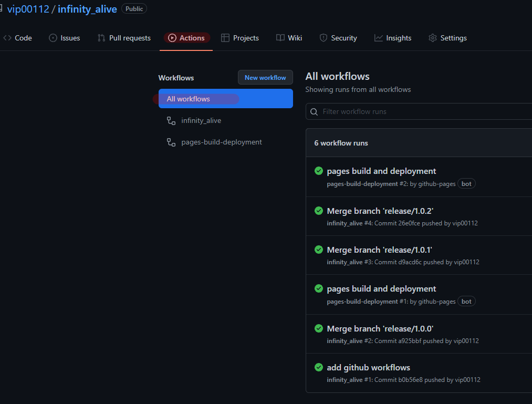Screen dimensions: 532x404
Task: Click success check icon for release/1.0.2 run
Action: [x=319, y=211]
